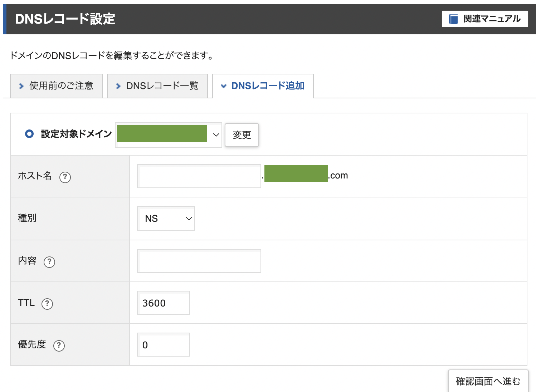Switch to the DNSレコード一覧 tab

pos(163,86)
